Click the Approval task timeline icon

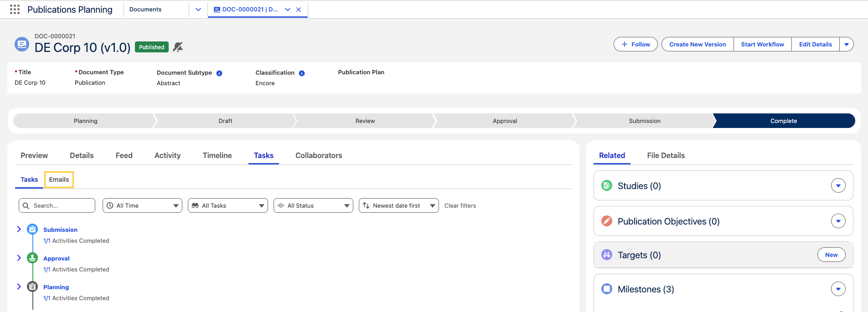click(32, 258)
